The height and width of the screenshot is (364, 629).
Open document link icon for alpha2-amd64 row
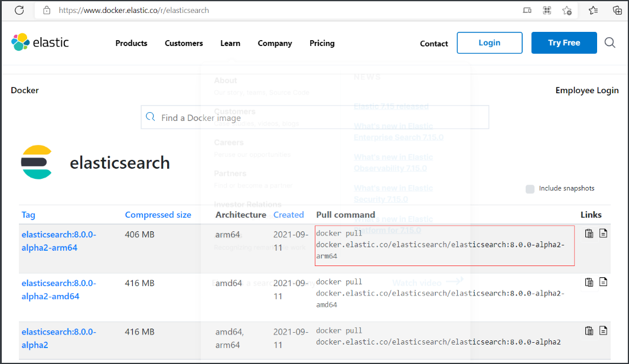click(x=604, y=282)
